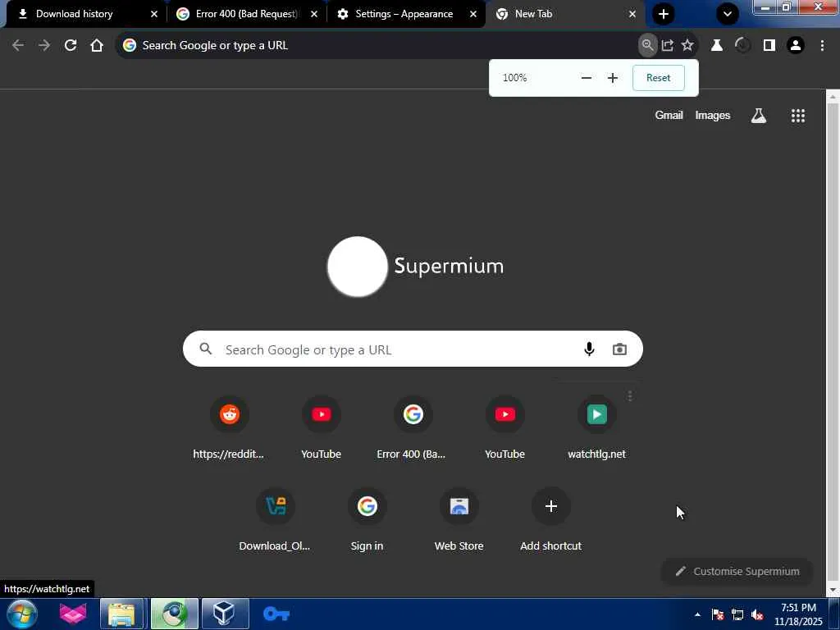Click Add shortcut
Screen dimensions: 840x630
coord(550,519)
